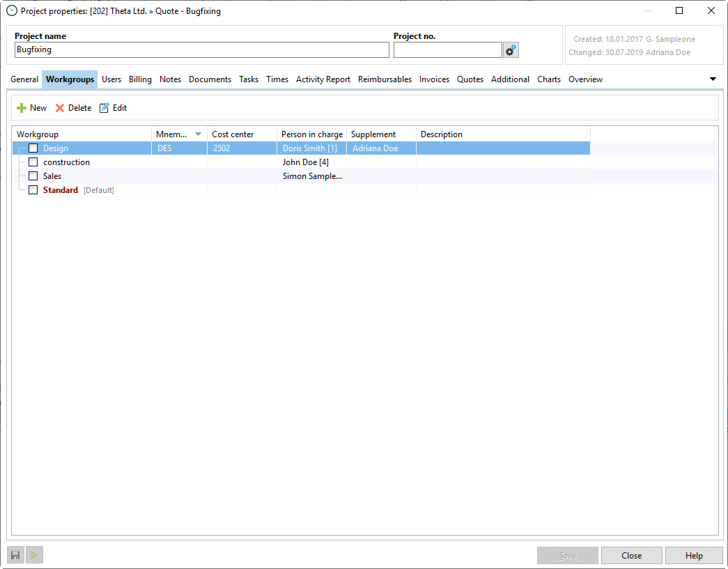Click the Project name input field
This screenshot has width=728, height=569.
201,50
